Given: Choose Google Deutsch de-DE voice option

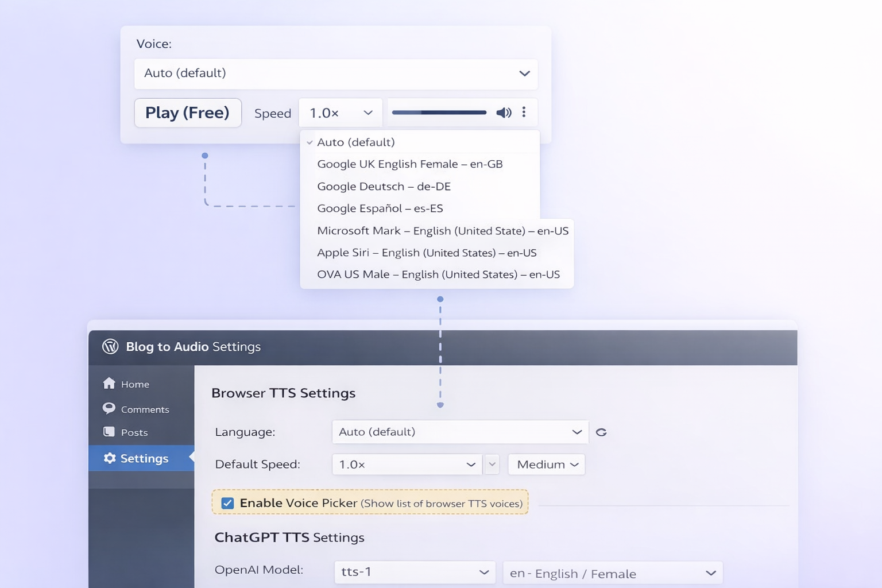Looking at the screenshot, I should click(x=384, y=187).
